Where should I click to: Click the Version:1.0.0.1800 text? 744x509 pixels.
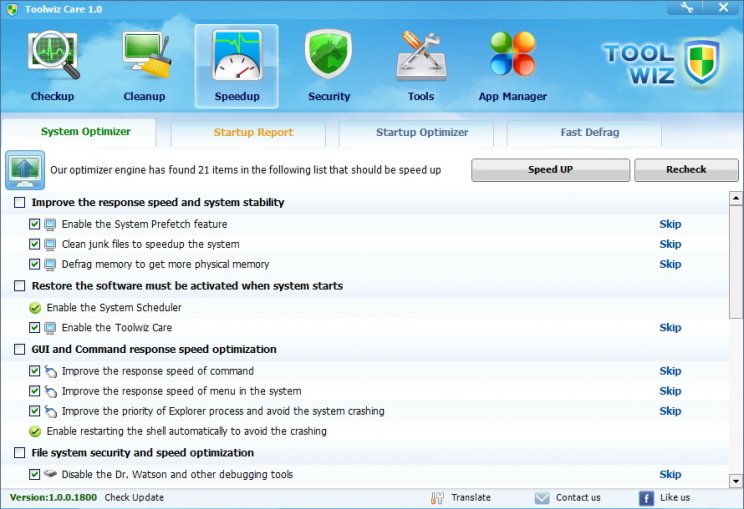pos(53,498)
